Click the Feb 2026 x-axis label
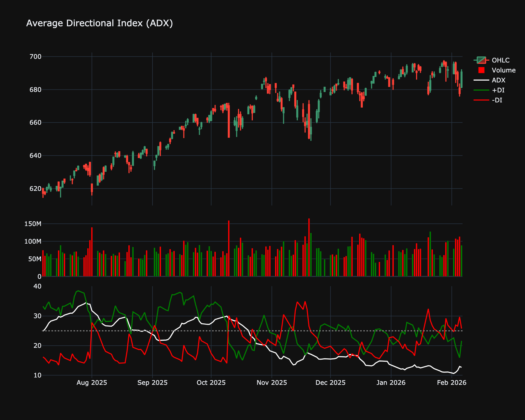The image size is (525, 420). coord(451,382)
